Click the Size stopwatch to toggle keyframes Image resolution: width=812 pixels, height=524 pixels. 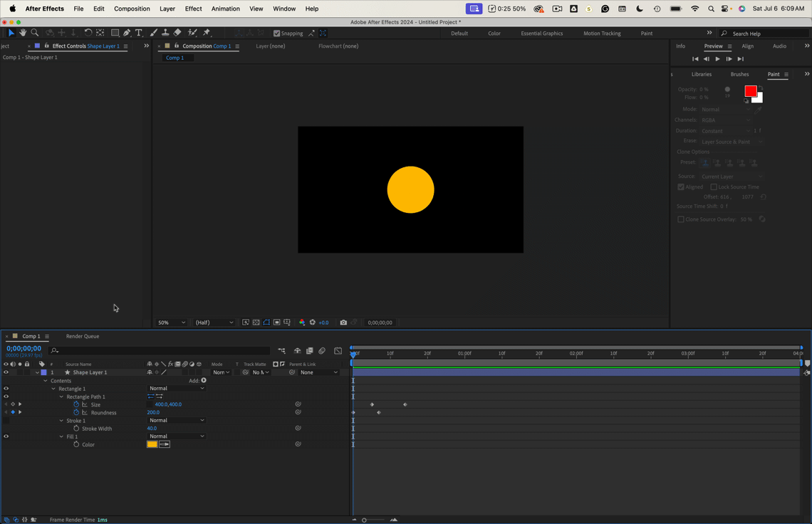click(77, 404)
